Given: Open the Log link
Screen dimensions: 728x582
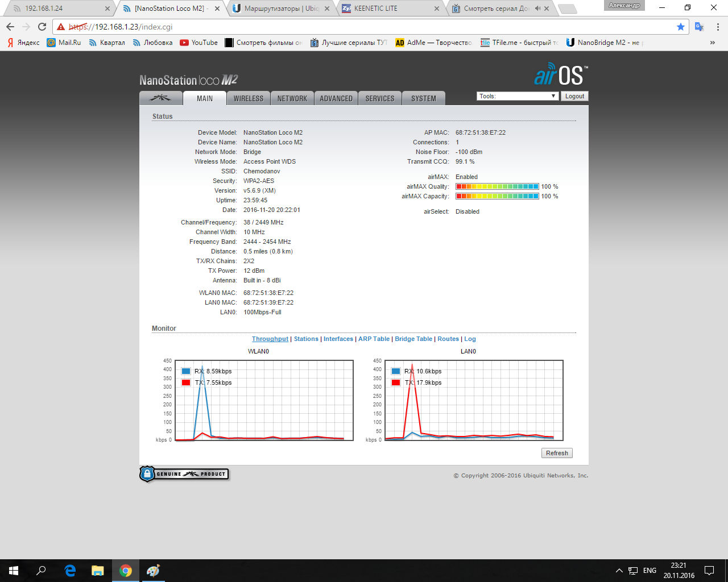Looking at the screenshot, I should [x=470, y=339].
